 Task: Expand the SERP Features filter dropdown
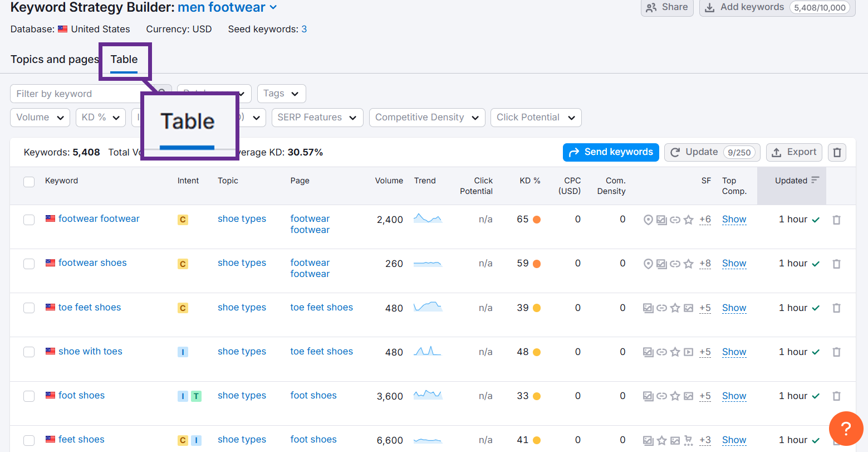coord(317,118)
